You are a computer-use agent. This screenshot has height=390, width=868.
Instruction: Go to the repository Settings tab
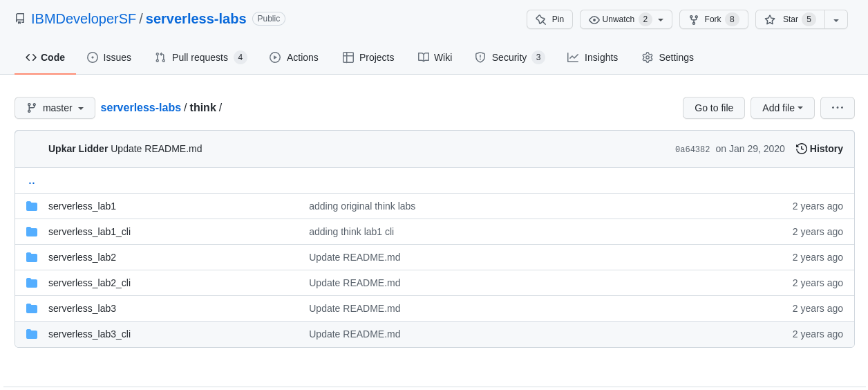pyautogui.click(x=668, y=57)
